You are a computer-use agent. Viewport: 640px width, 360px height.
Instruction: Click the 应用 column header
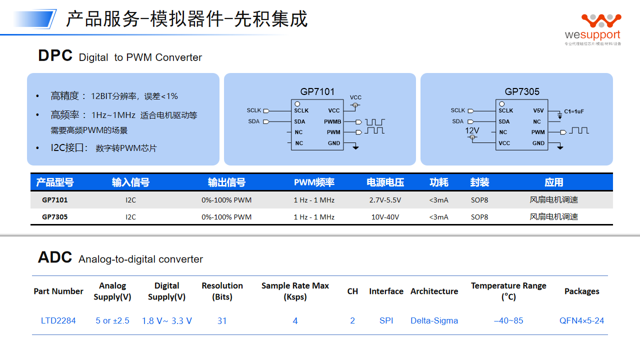553,182
